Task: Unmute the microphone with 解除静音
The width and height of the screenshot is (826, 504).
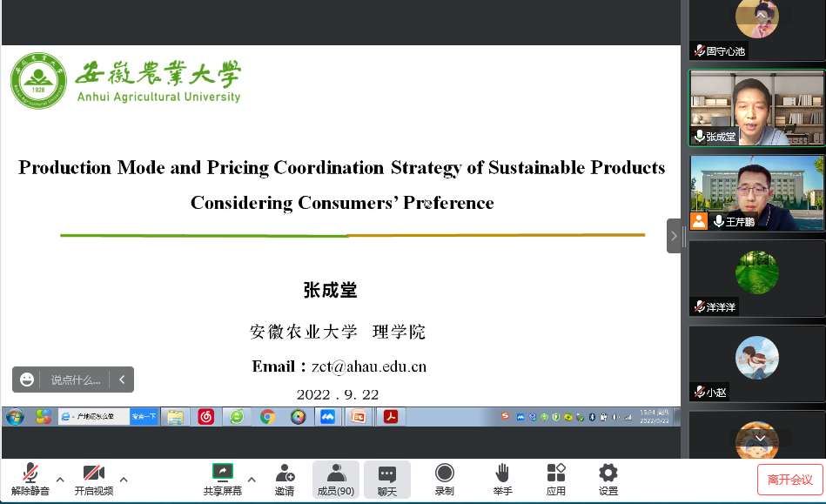Action: click(x=30, y=479)
